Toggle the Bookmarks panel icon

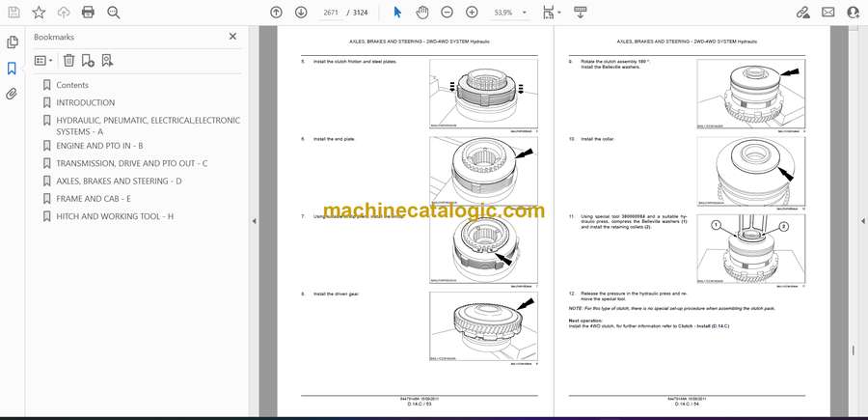pos(12,69)
